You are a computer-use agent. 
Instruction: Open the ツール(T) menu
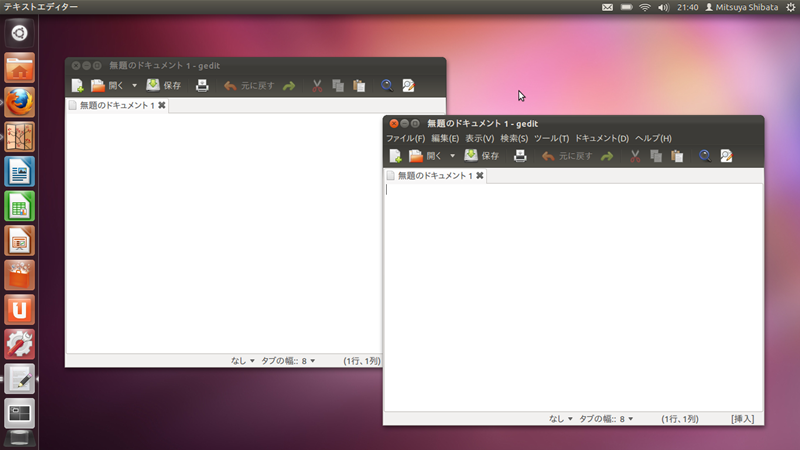(551, 138)
